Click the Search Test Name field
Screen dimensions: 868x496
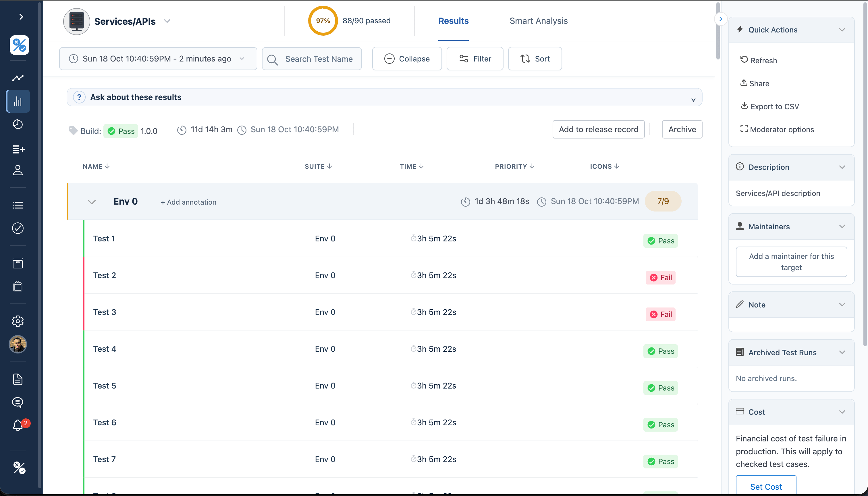[311, 59]
